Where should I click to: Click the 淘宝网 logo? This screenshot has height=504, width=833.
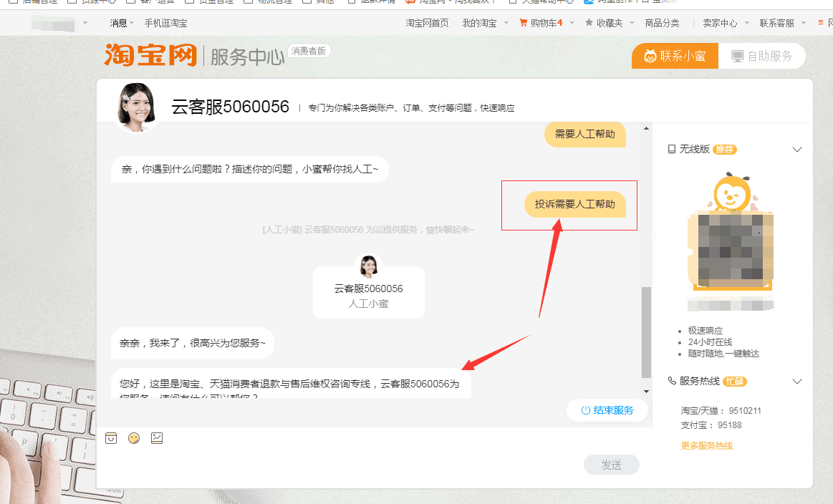[150, 57]
